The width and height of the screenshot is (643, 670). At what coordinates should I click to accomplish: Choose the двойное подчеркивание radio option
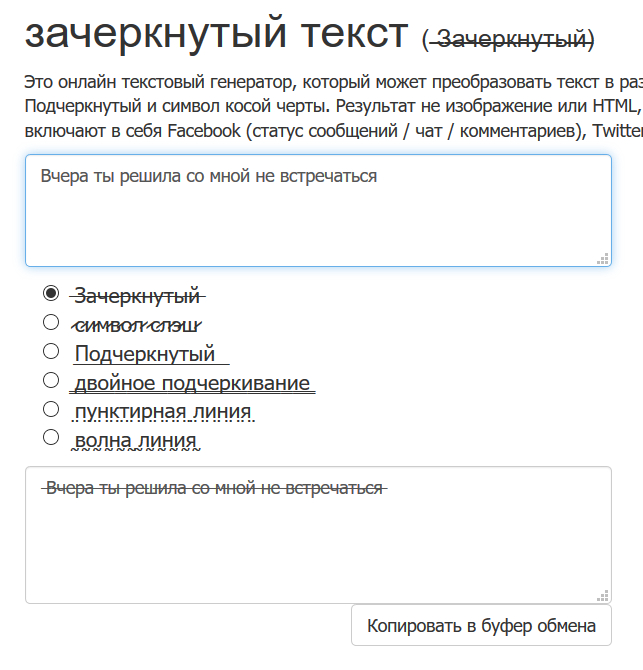coord(51,380)
